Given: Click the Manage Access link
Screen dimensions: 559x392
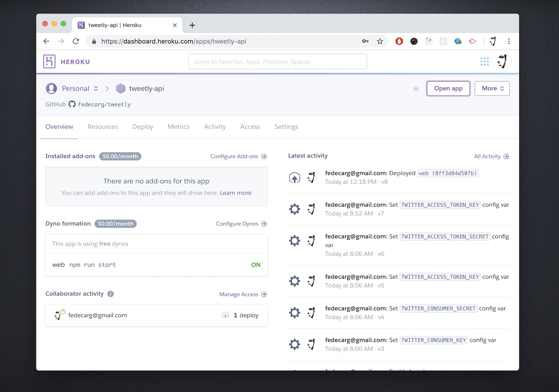Looking at the screenshot, I should [243, 294].
